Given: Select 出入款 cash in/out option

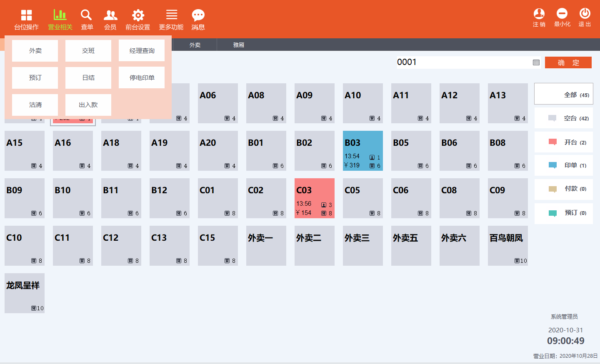Looking at the screenshot, I should point(88,105).
